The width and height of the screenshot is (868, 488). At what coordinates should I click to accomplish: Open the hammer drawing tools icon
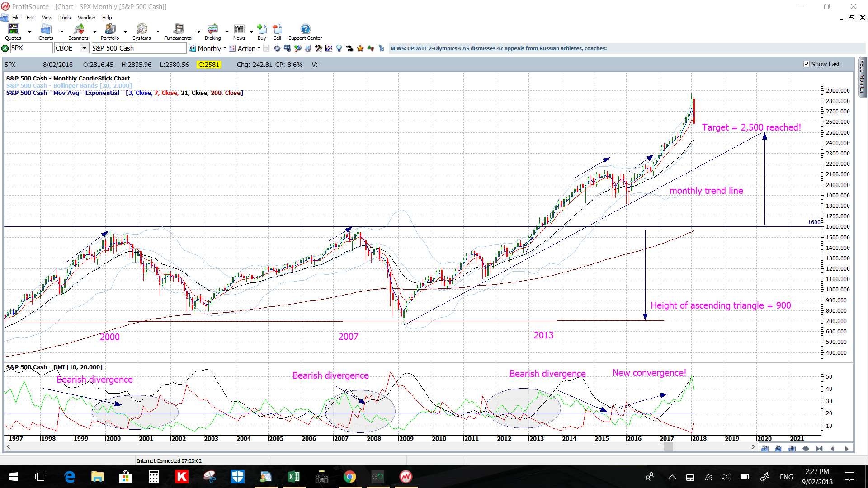click(319, 48)
